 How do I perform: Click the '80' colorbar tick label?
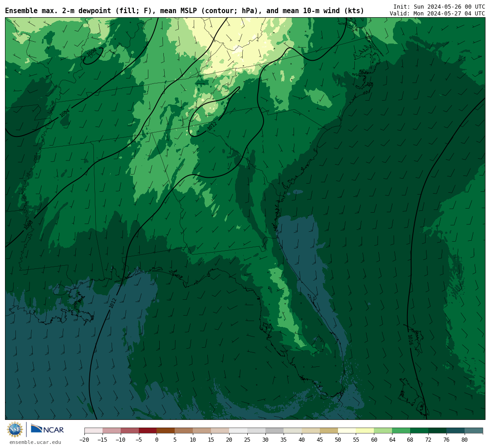pyautogui.click(x=465, y=440)
